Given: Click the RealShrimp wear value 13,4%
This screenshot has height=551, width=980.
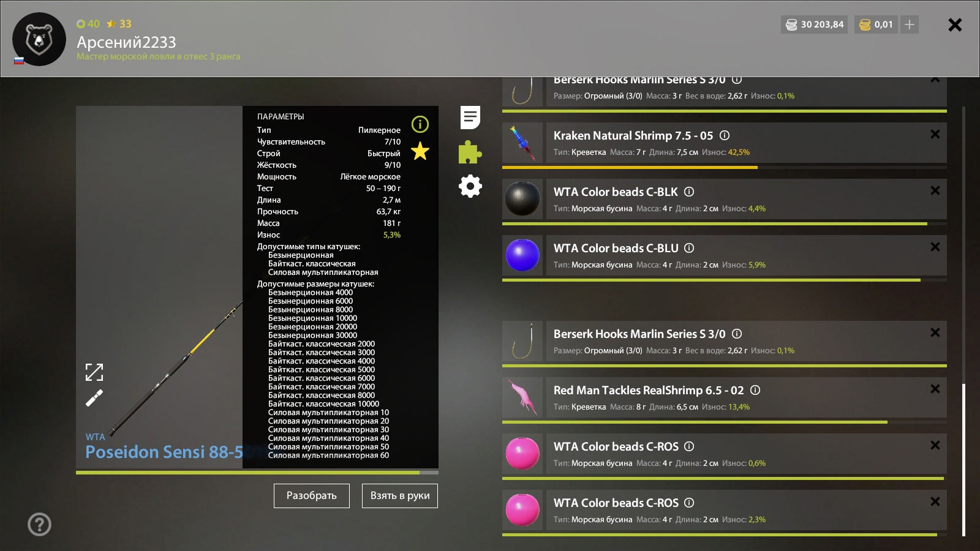Looking at the screenshot, I should coord(739,407).
